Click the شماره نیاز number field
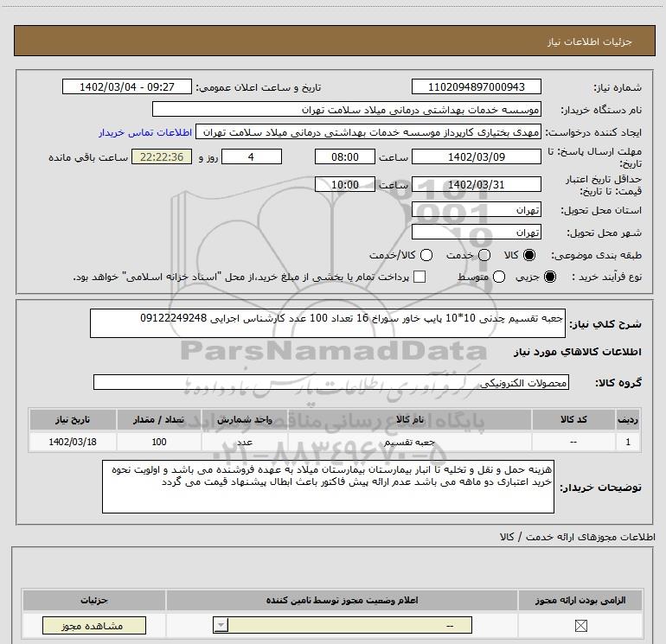 477,87
